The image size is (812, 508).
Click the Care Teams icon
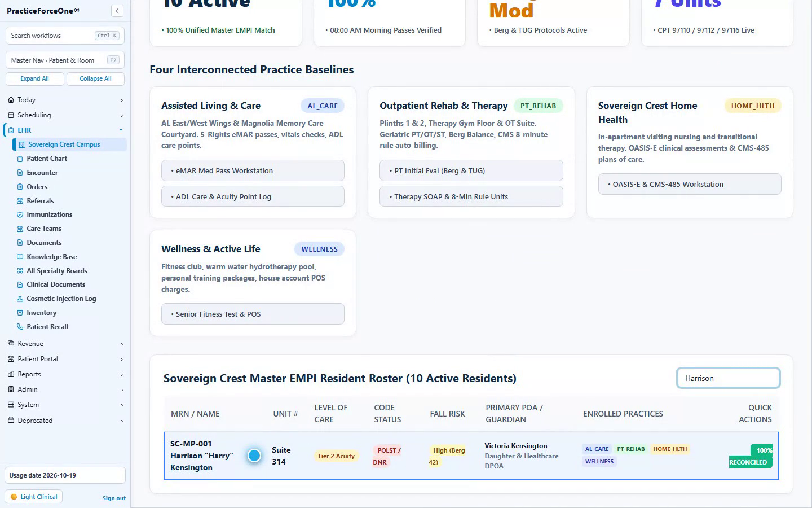tap(20, 229)
